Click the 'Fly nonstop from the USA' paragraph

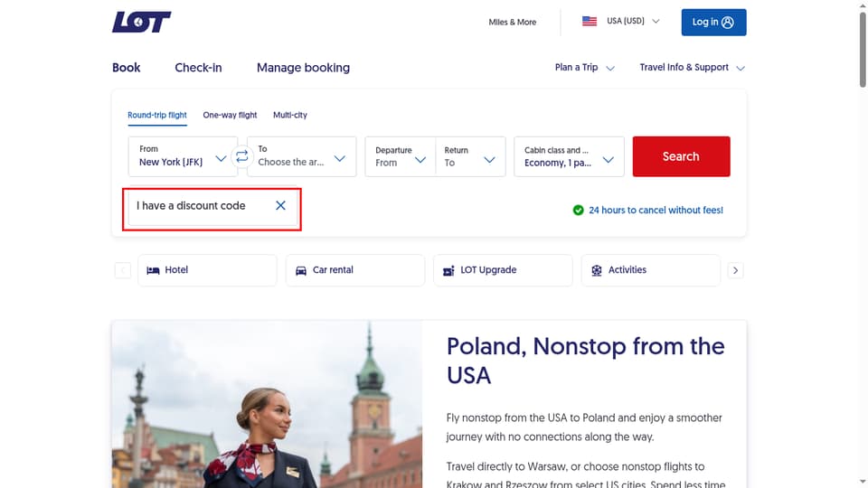584,427
